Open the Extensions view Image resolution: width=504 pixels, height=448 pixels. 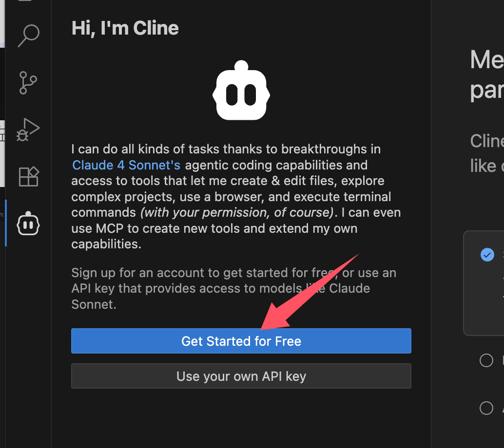pyautogui.click(x=29, y=177)
